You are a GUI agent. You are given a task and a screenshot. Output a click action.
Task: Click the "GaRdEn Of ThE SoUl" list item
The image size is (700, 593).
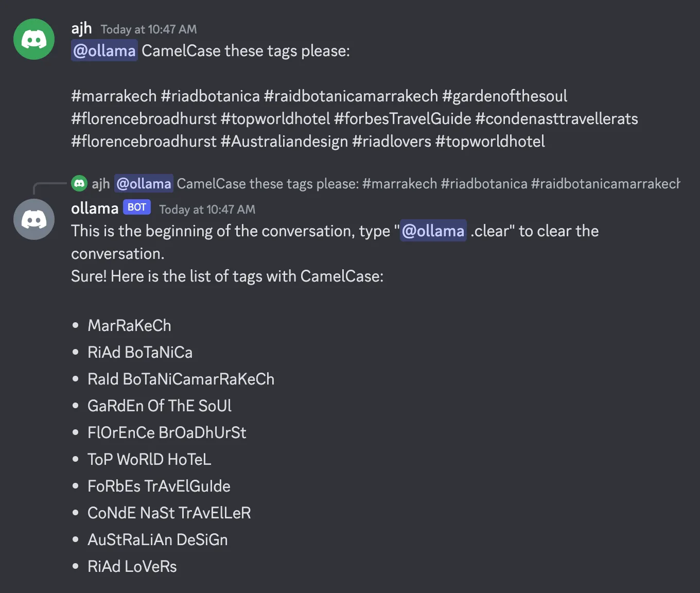coord(160,406)
